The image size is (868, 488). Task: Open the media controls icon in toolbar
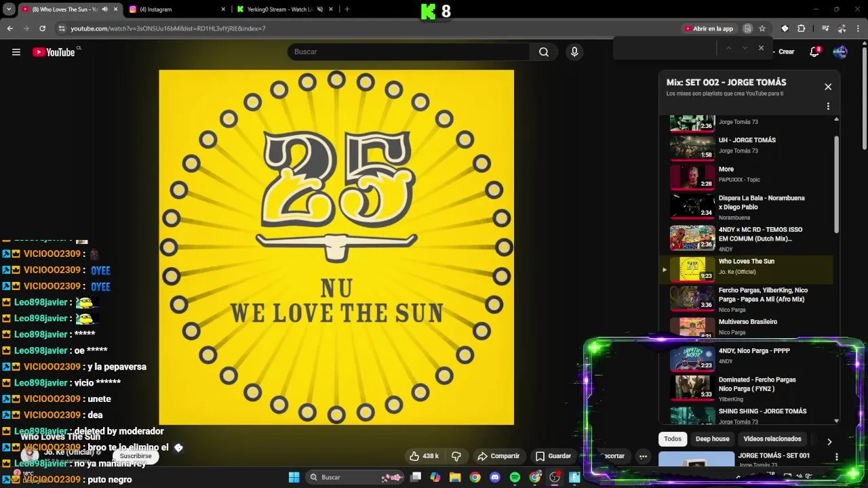(x=825, y=28)
